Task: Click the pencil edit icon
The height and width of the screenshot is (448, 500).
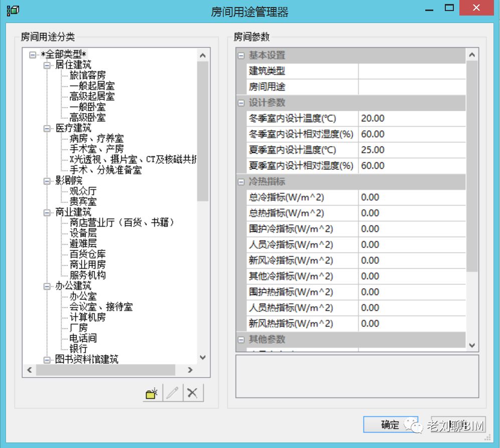Action: (x=173, y=393)
